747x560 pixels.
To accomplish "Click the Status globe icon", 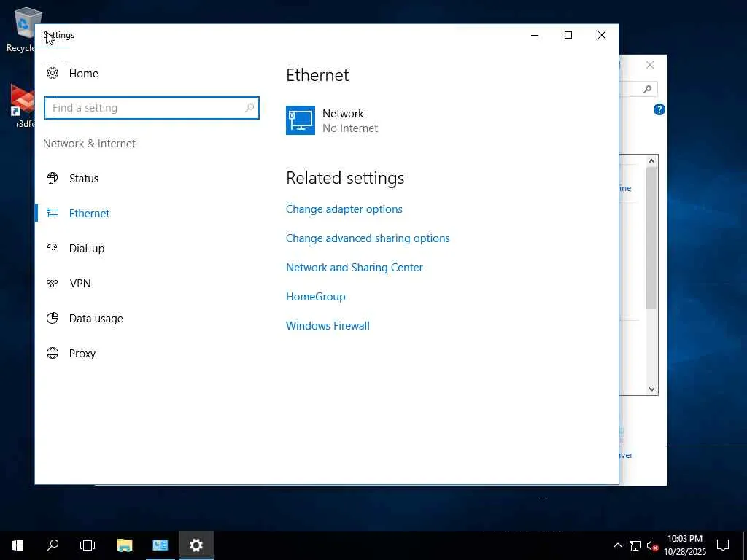I will [x=53, y=178].
